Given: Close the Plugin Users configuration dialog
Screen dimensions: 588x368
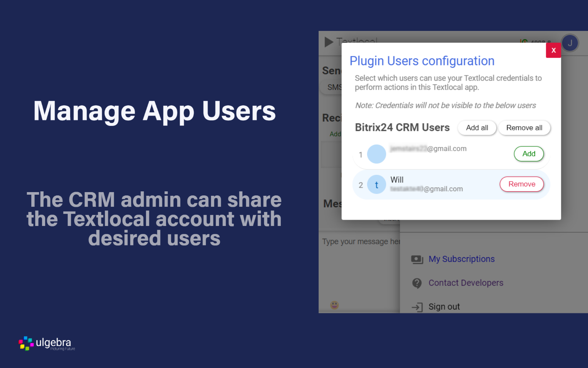Looking at the screenshot, I should click(553, 50).
